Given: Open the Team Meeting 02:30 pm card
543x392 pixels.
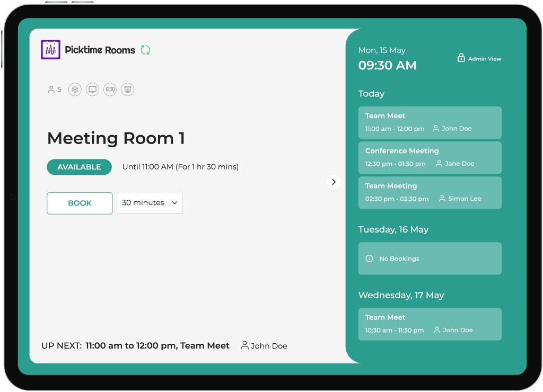Looking at the screenshot, I should click(430, 193).
